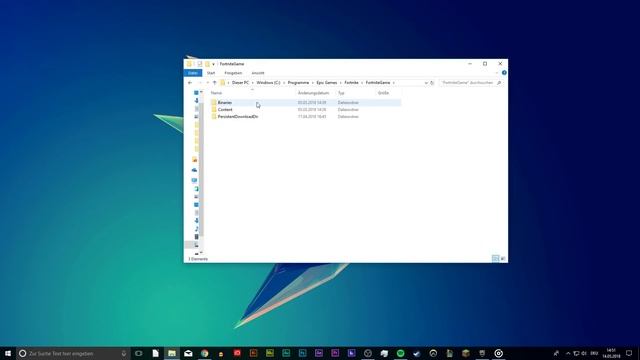
Task: Jump to the Programme breadcrumb
Action: click(x=298, y=83)
